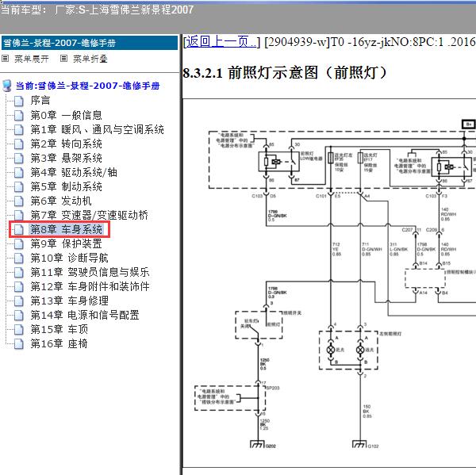Screen dimensions: 476x475
Task: Click the page icon next to 第14章
Action: (19, 316)
